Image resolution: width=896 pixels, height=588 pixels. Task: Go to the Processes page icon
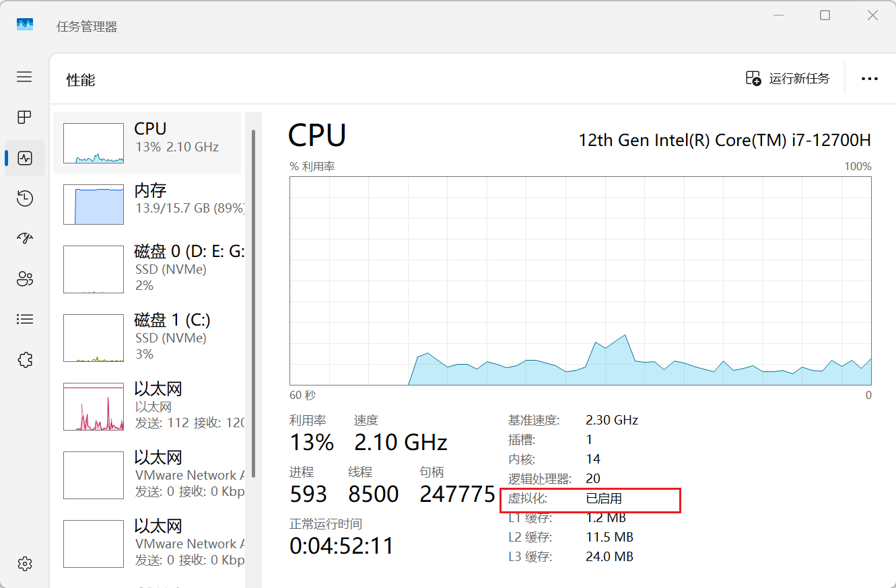coord(25,117)
